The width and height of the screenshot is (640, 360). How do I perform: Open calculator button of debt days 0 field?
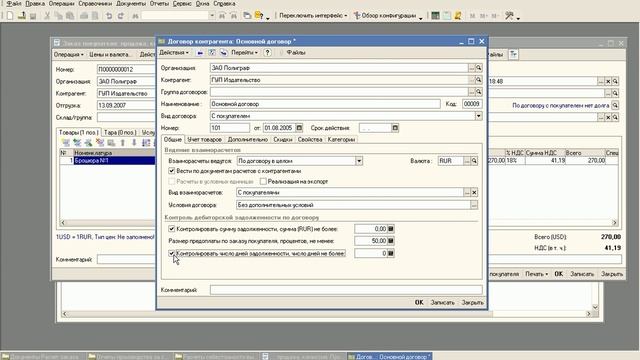(x=391, y=253)
